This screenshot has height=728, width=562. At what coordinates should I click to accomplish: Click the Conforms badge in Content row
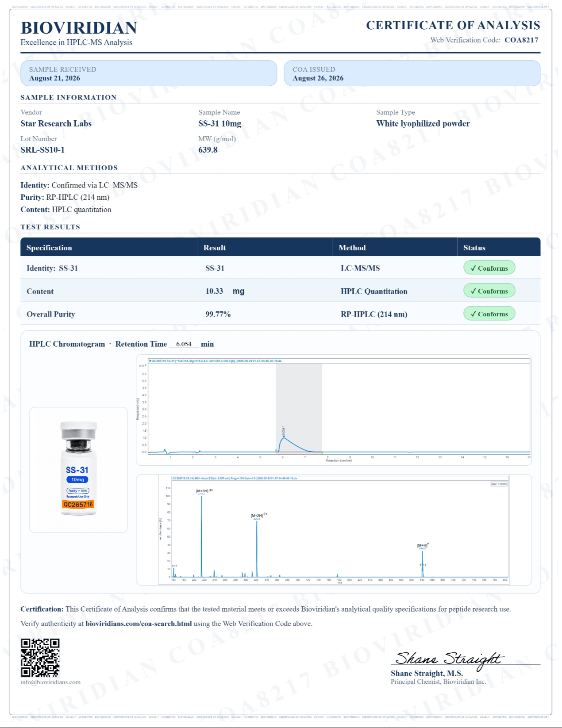pos(489,291)
